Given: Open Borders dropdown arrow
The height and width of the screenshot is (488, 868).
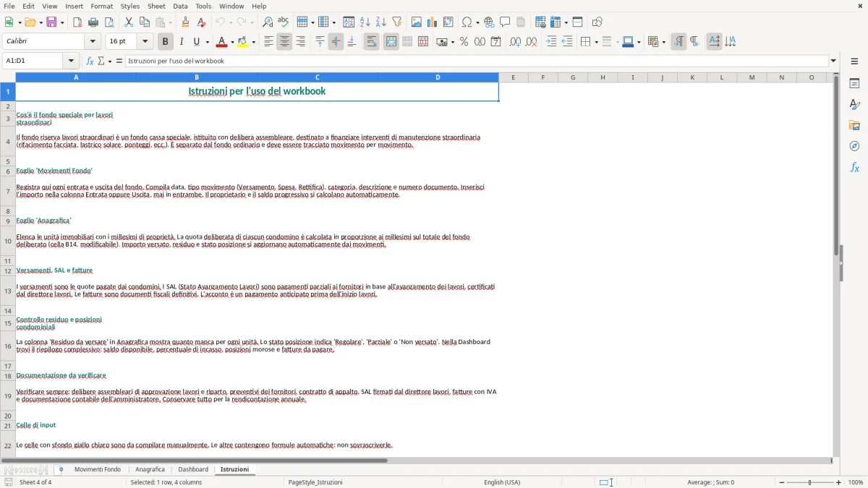Looking at the screenshot, I should [x=596, y=42].
